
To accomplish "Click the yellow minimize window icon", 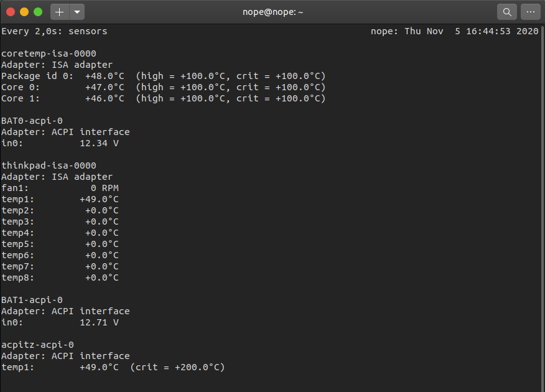I will pyautogui.click(x=24, y=11).
